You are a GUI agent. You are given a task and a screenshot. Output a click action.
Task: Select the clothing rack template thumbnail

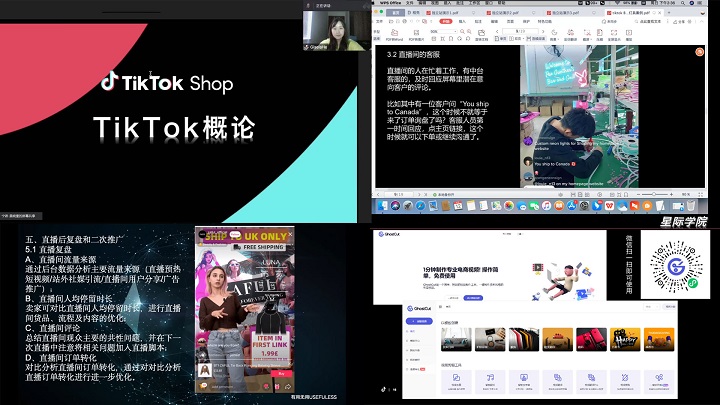[x=523, y=339]
